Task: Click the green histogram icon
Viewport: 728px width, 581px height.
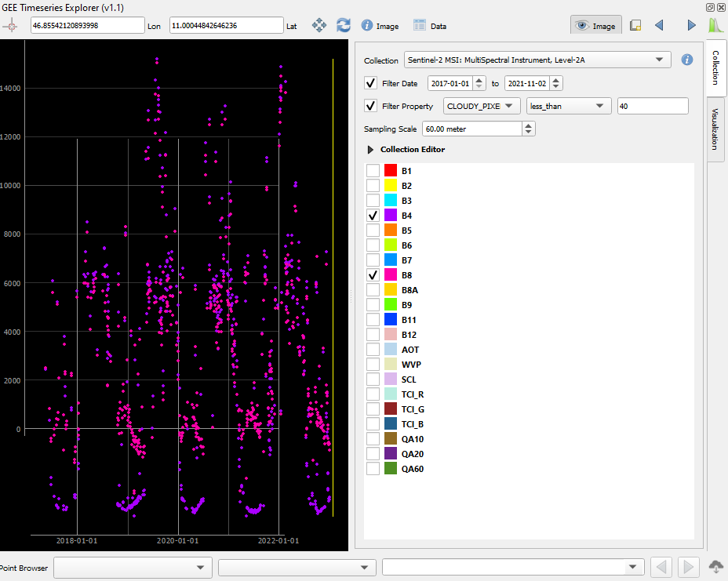Action: 715,25
